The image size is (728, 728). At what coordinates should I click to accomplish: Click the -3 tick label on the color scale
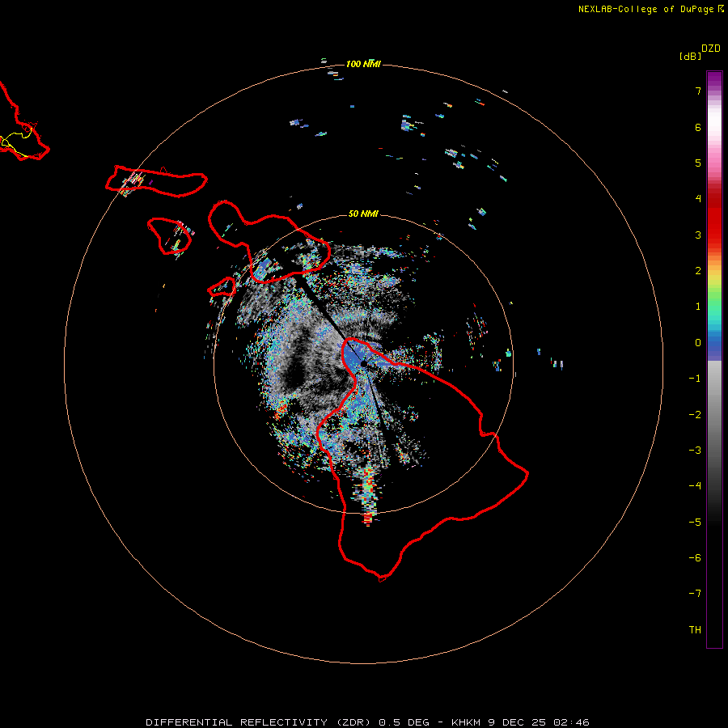coord(695,451)
